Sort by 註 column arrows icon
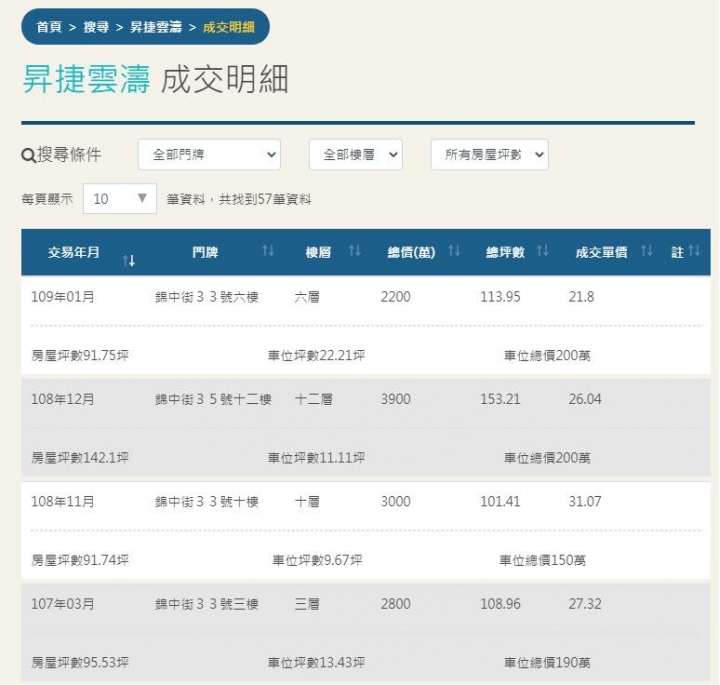This screenshot has height=685, width=720. point(694,251)
